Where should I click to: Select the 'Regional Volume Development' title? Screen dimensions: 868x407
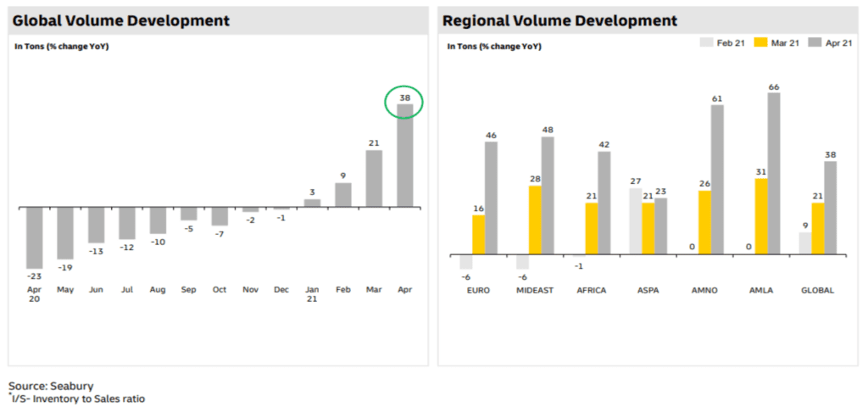pos(559,21)
